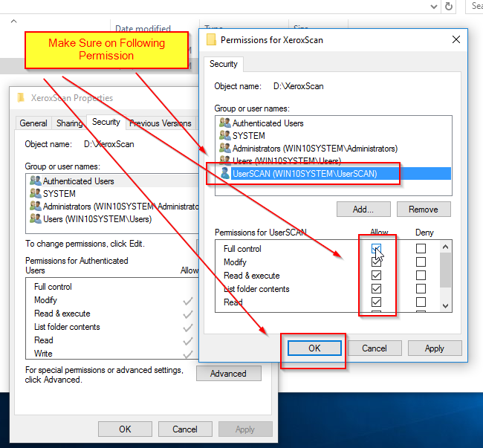Image resolution: width=483 pixels, height=448 pixels.
Task: Click OK in Permissions for XeroxScan
Action: click(x=314, y=348)
